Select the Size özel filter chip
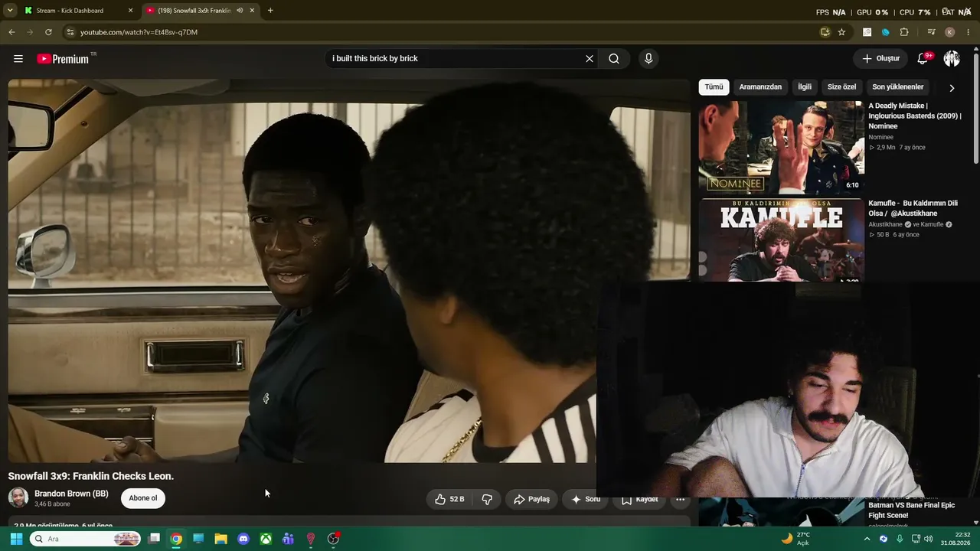This screenshot has height=551, width=980. (x=841, y=87)
